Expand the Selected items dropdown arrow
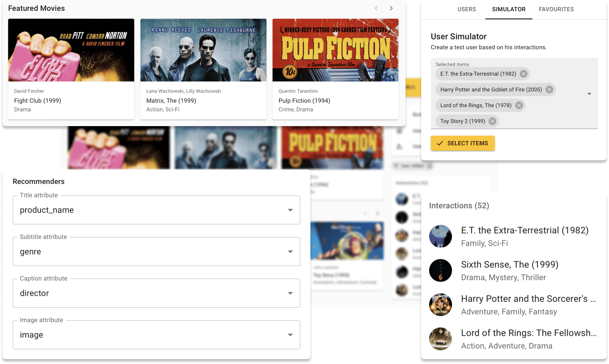This screenshot has height=364, width=609. pyautogui.click(x=589, y=94)
